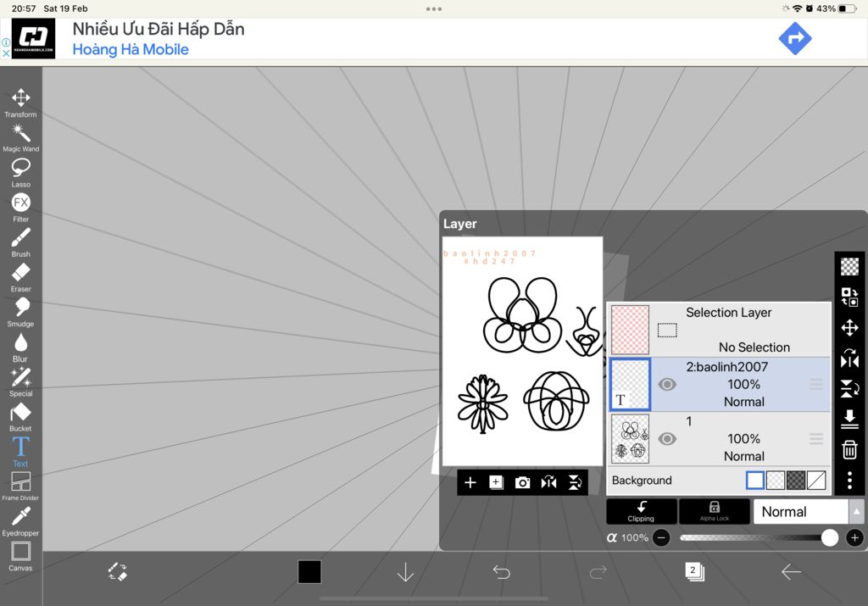Toggle visibility of layer 1
The image size is (868, 606).
[667, 439]
